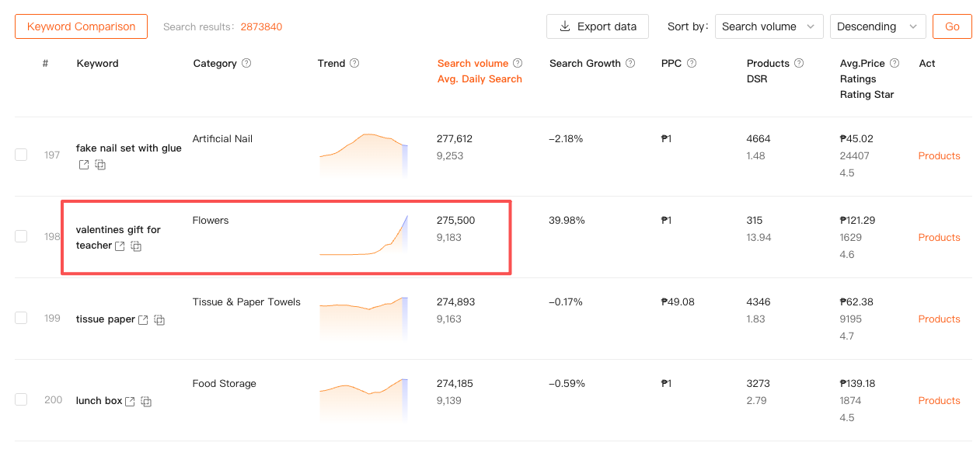The image size is (980, 453).
Task: Click the Avg.Price column header
Action: [862, 64]
